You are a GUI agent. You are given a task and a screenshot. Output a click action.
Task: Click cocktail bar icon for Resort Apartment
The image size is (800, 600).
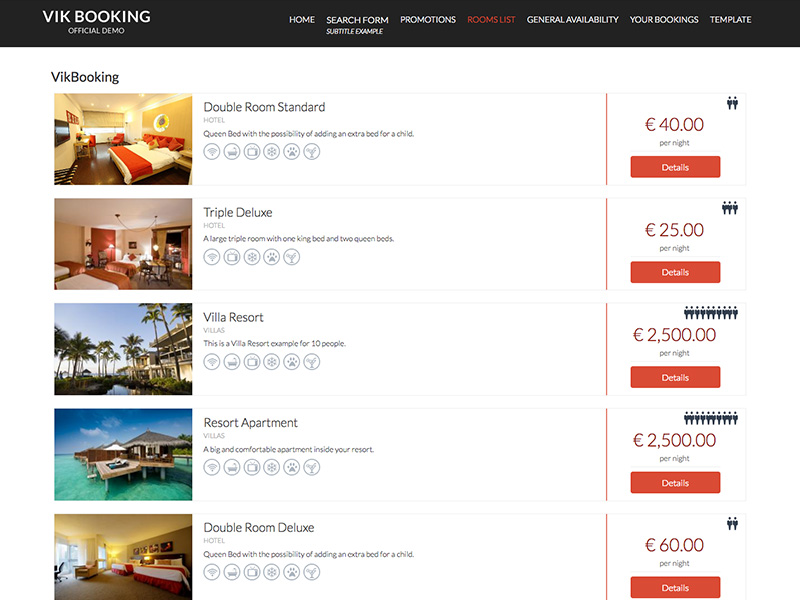point(312,467)
